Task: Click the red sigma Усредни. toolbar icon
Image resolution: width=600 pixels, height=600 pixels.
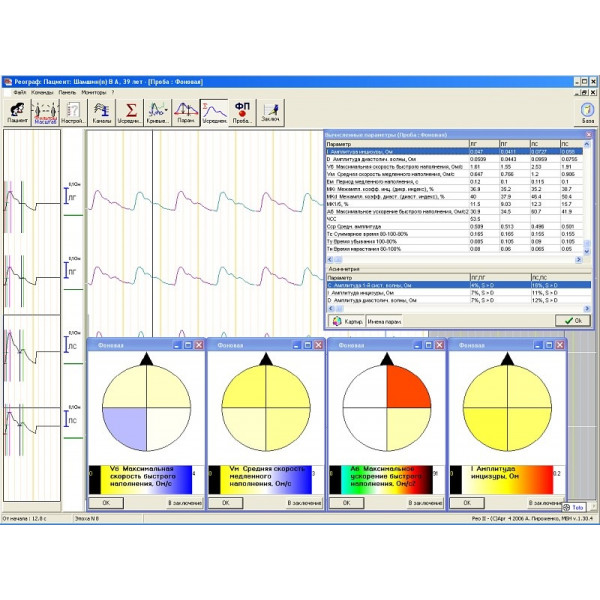Action: pyautogui.click(x=130, y=112)
